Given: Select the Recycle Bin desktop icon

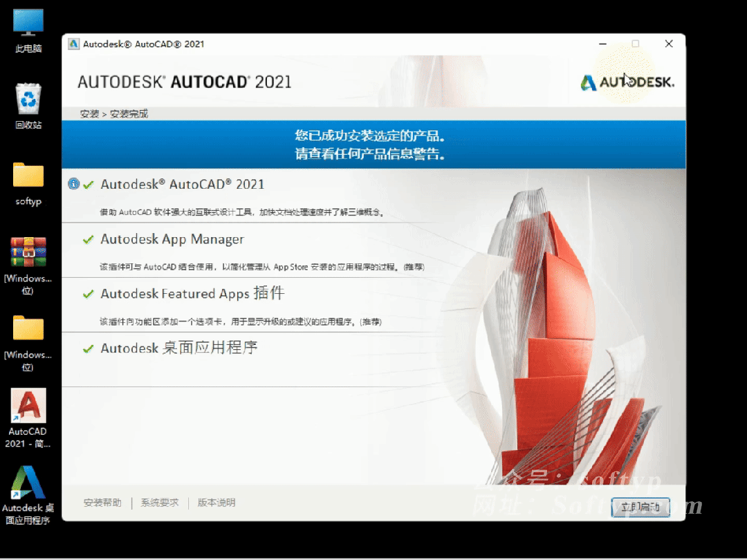Looking at the screenshot, I should click(x=28, y=106).
